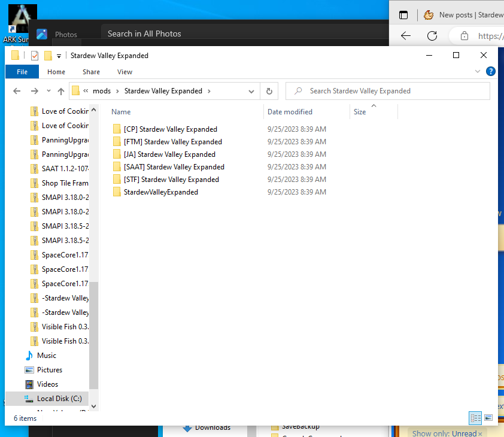The height and width of the screenshot is (437, 504).
Task: Click the Properties quick access checkmark icon
Action: 35,56
